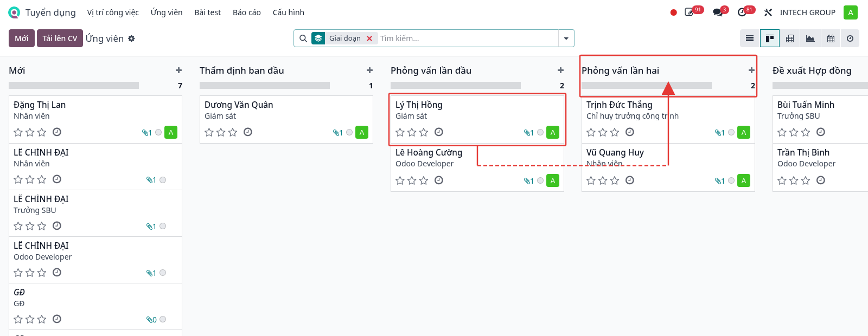Open the Vị trí công việc menu
This screenshot has width=868, height=336.
(x=113, y=12)
